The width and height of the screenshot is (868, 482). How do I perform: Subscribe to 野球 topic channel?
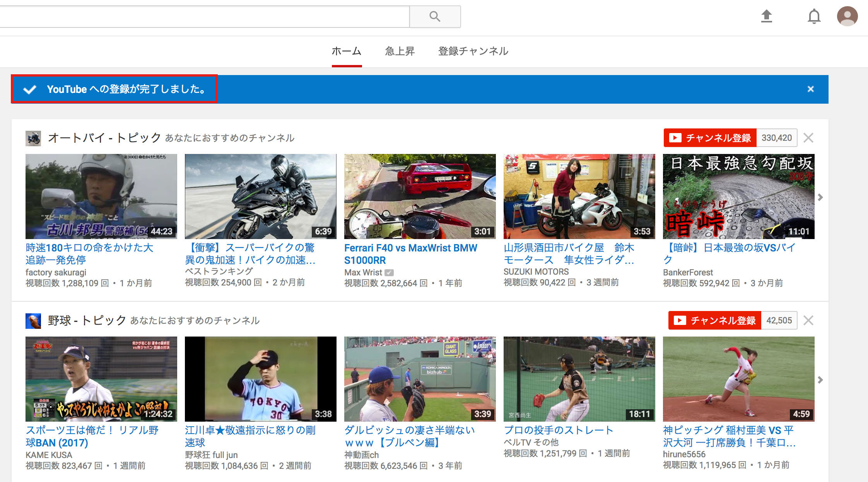click(x=714, y=320)
